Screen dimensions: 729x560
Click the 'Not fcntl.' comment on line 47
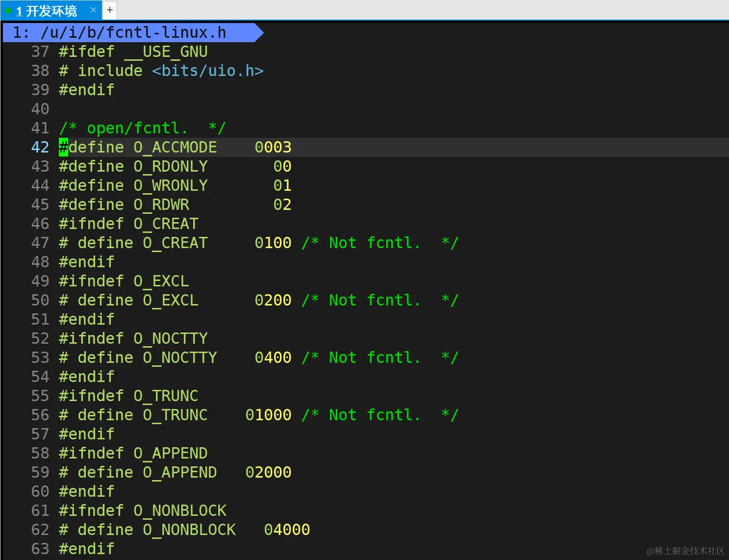tap(380, 243)
